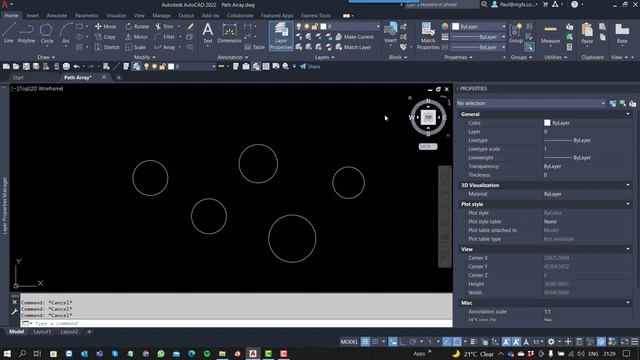The width and height of the screenshot is (640, 360).
Task: Click the navigation bar in drawing area
Action: click(444, 217)
